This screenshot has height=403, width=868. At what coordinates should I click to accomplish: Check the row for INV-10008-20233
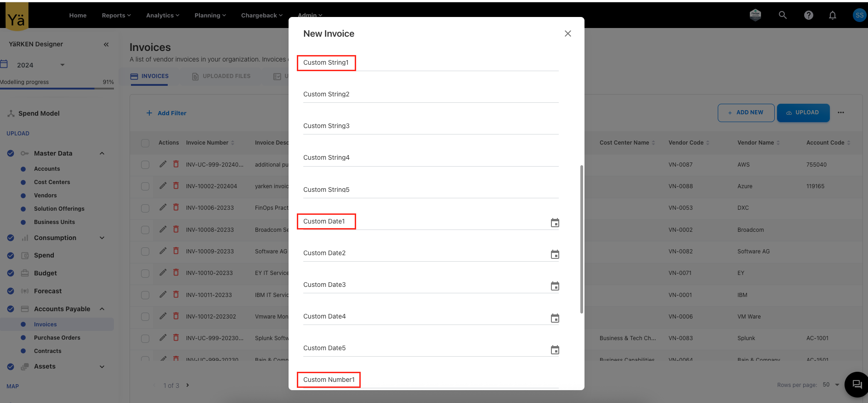tap(145, 230)
